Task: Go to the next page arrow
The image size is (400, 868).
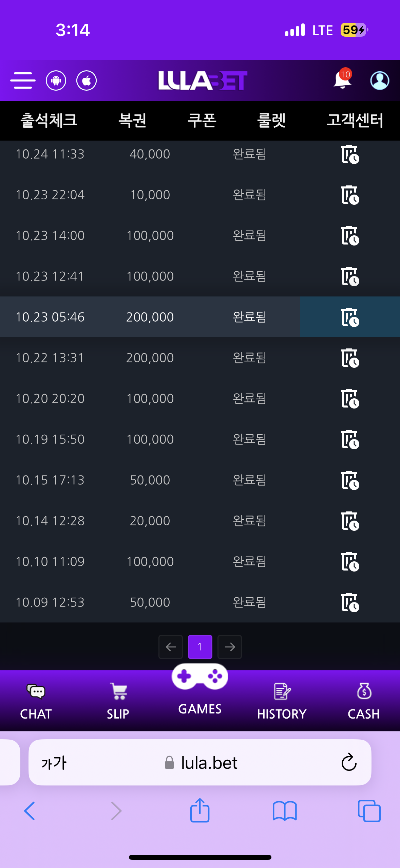Action: click(x=230, y=647)
